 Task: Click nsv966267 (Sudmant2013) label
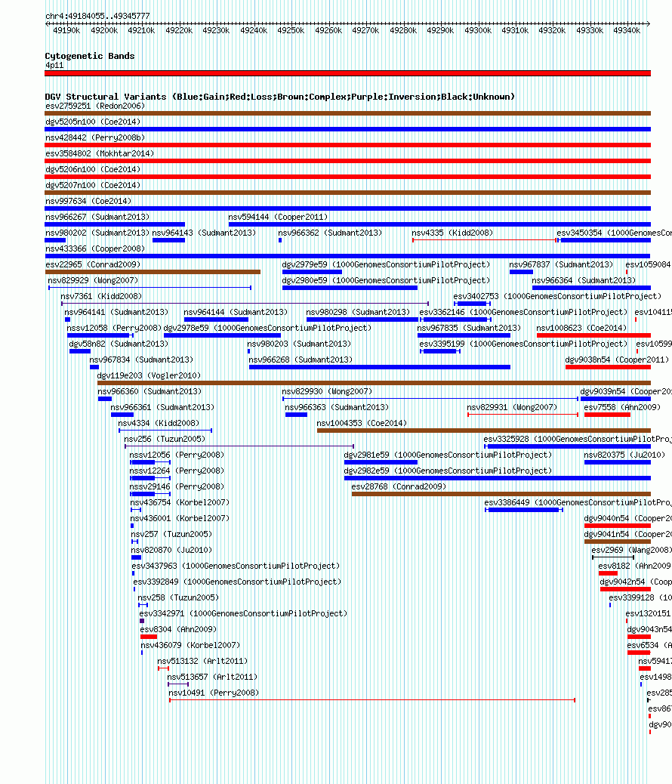(97, 218)
